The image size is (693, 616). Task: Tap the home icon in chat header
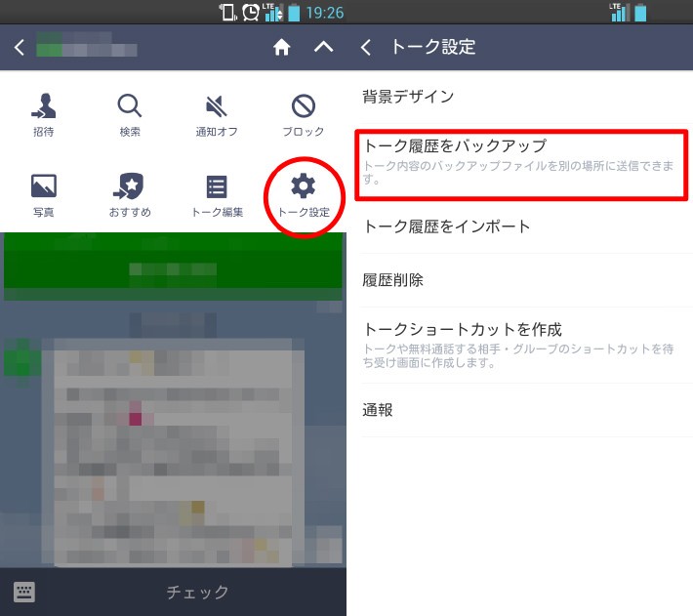(x=281, y=47)
